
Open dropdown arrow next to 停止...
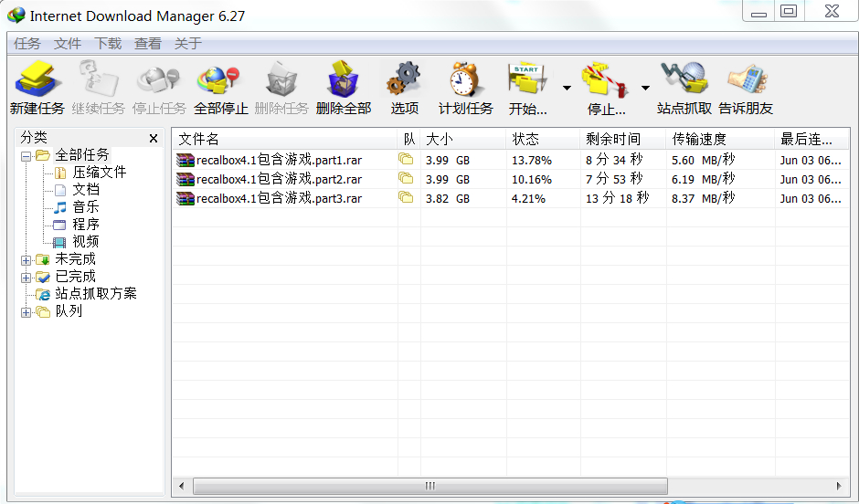[x=645, y=88]
